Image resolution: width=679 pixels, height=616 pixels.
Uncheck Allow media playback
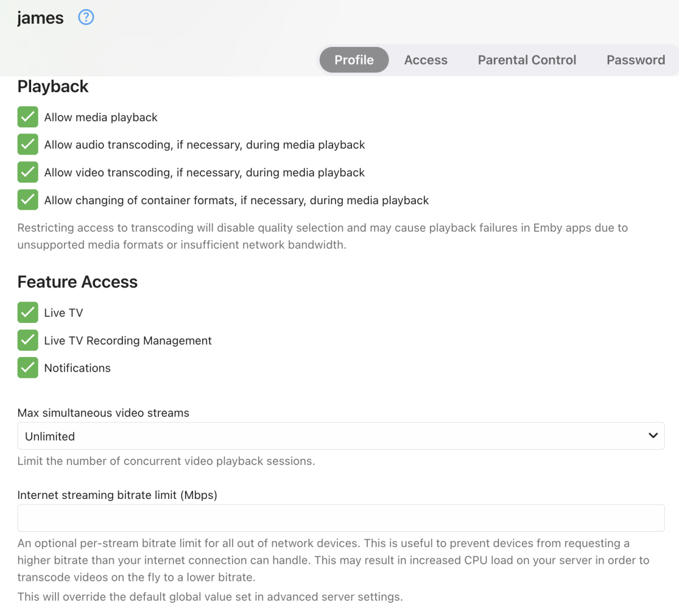click(28, 117)
